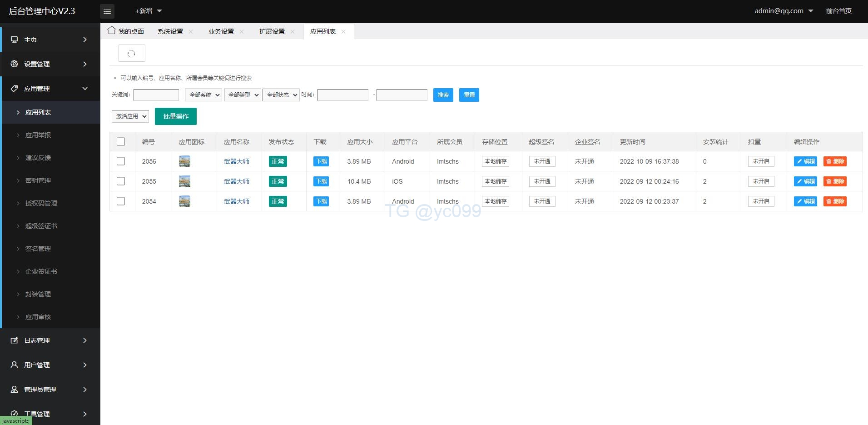Click the 用户管理 person icon
Screen dimensions: 868x425
(15, 365)
